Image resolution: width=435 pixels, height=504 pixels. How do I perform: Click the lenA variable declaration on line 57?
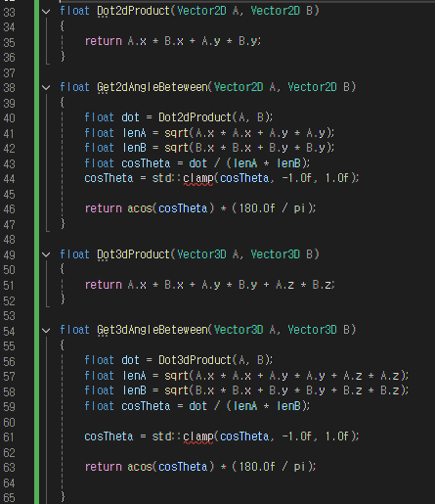pos(134,376)
